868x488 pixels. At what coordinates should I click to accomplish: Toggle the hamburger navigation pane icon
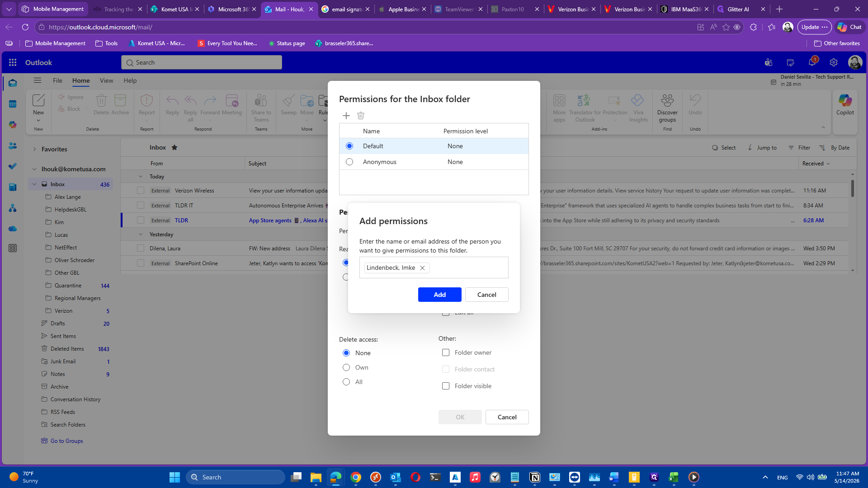coord(38,80)
